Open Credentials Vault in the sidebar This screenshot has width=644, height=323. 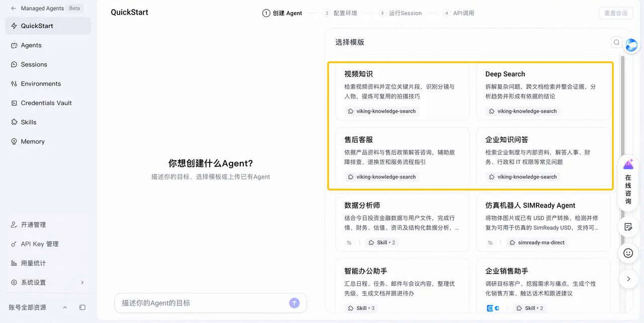click(x=48, y=103)
